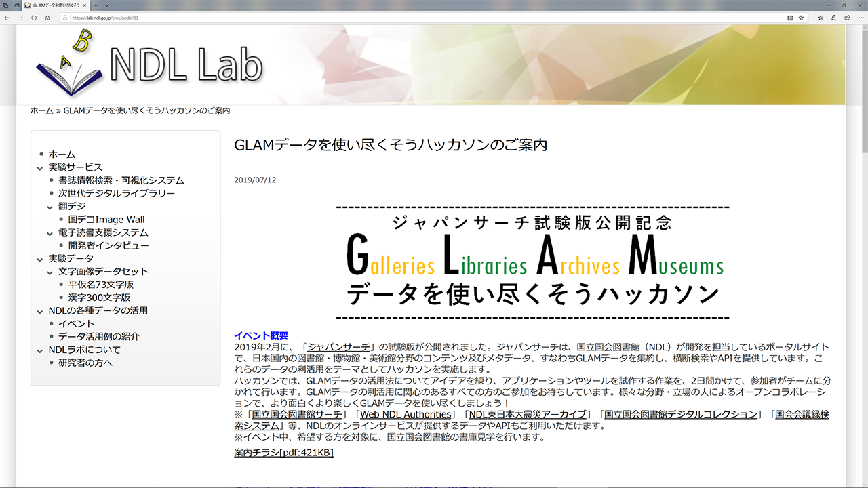Screen dimensions: 868x488
Task: Open 文字画像データセット sidebar item
Action: coord(103,272)
